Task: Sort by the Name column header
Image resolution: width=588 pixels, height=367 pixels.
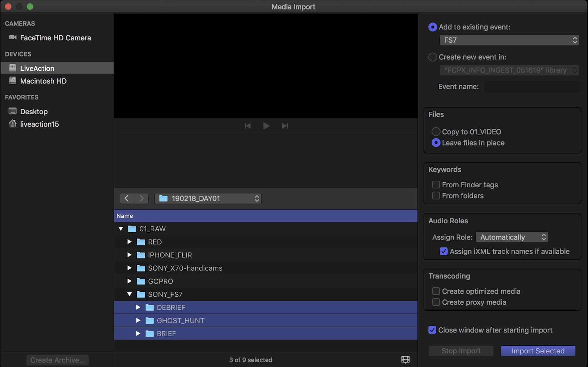Action: (x=266, y=216)
